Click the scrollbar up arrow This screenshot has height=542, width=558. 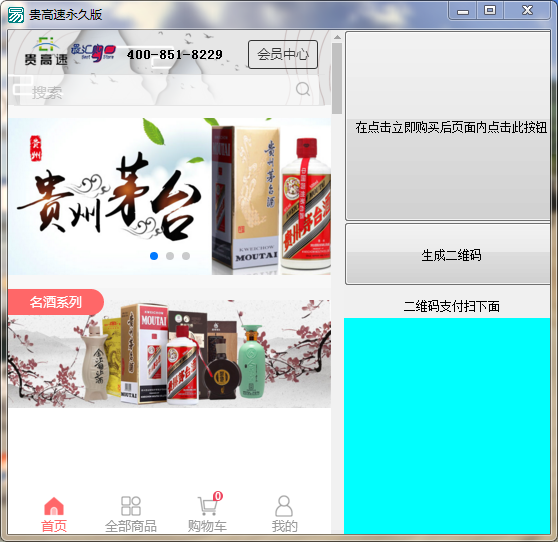(337, 37)
